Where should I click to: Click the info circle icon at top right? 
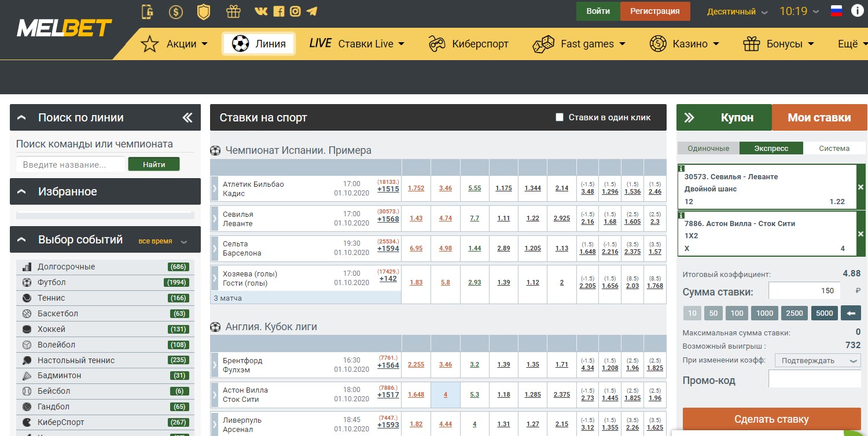click(x=857, y=11)
